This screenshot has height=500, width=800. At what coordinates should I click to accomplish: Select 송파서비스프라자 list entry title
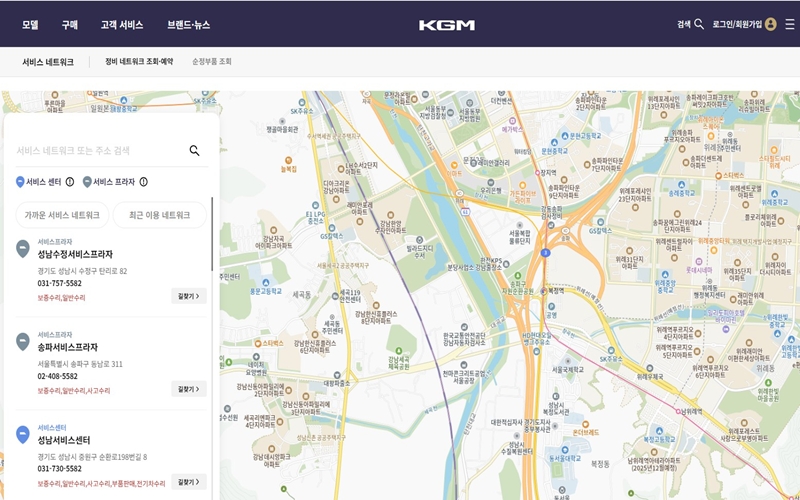[67, 347]
